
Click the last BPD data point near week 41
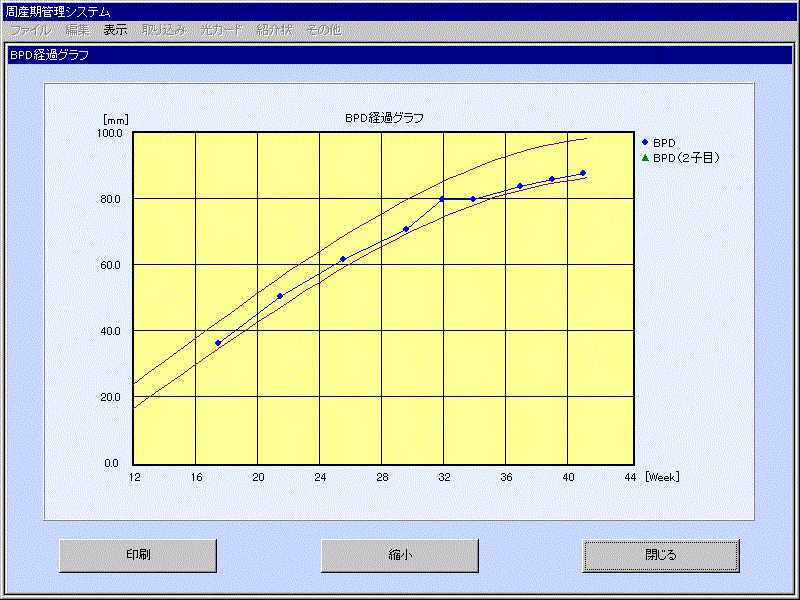point(583,173)
